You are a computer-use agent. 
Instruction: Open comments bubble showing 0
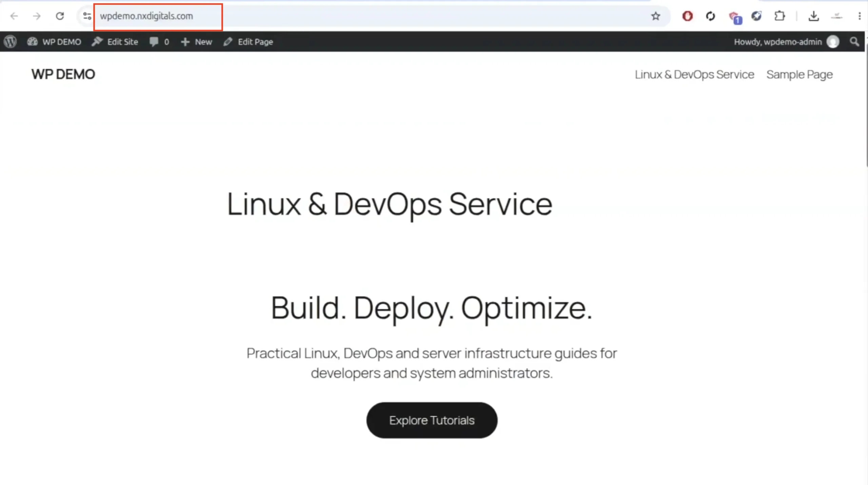[159, 42]
